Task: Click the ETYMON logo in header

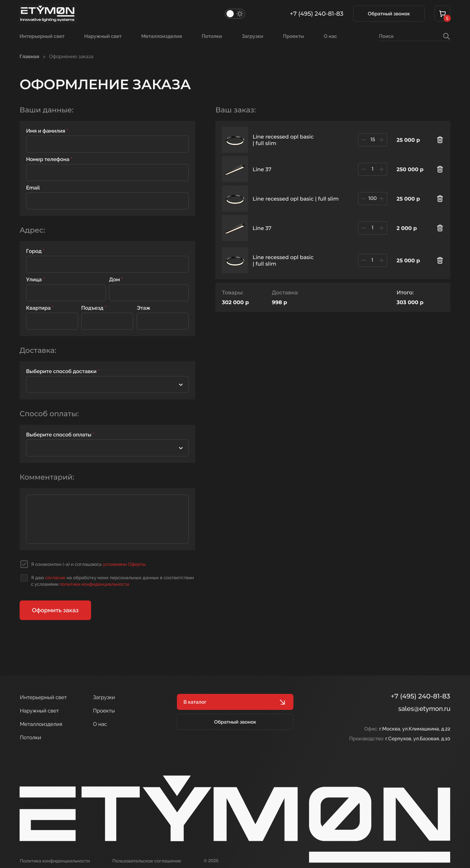Action: (x=47, y=13)
